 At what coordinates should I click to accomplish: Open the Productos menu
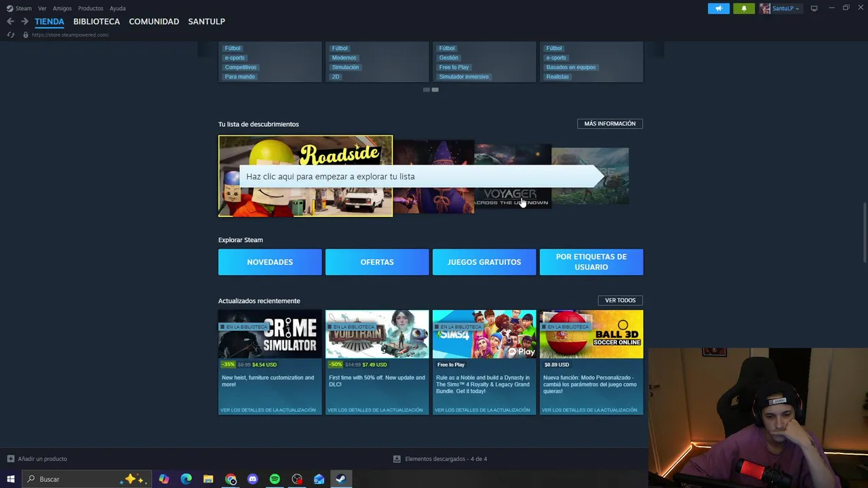[x=90, y=8]
